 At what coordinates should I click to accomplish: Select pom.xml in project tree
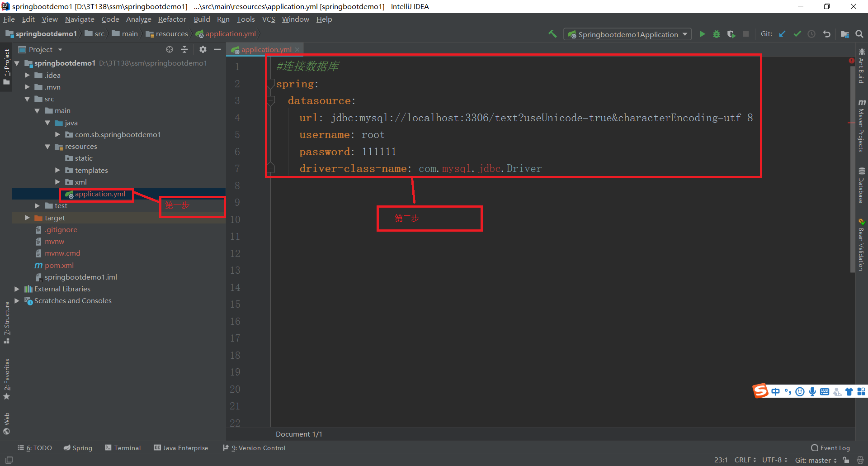point(59,265)
